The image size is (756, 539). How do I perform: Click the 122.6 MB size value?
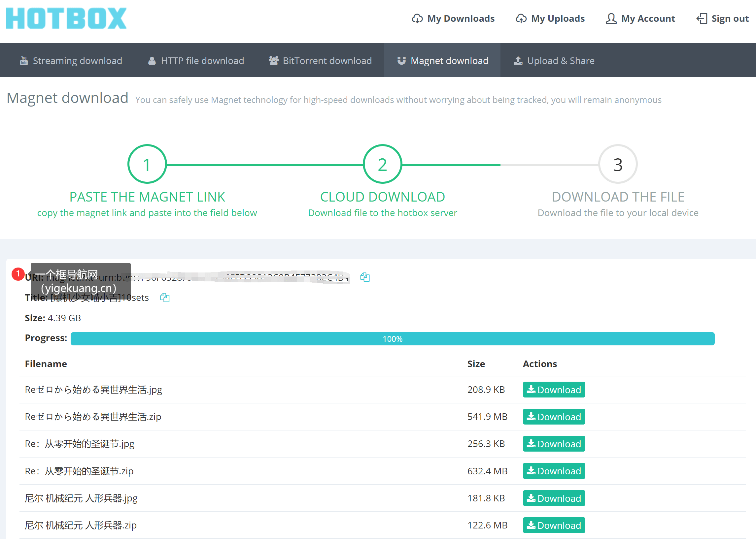[x=487, y=525]
